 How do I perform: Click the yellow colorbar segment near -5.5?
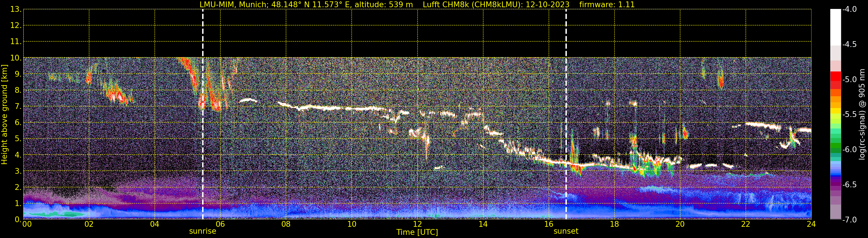835,111
